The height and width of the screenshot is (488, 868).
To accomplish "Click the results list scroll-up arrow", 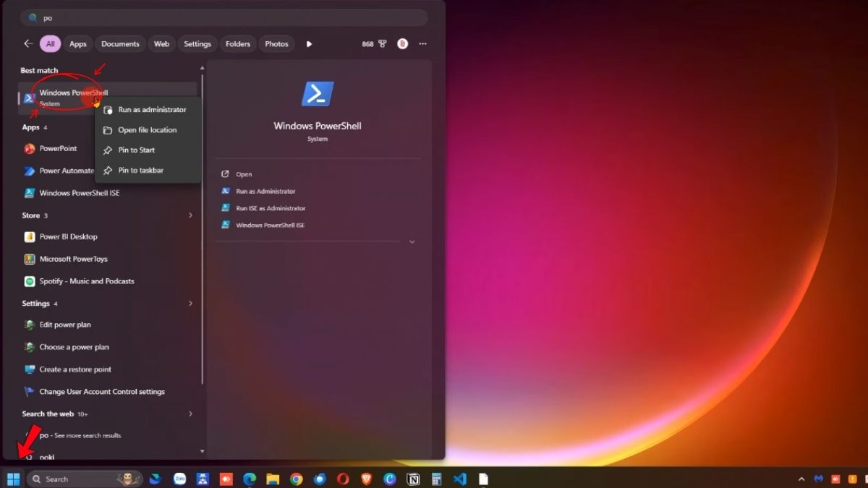I will tap(203, 68).
